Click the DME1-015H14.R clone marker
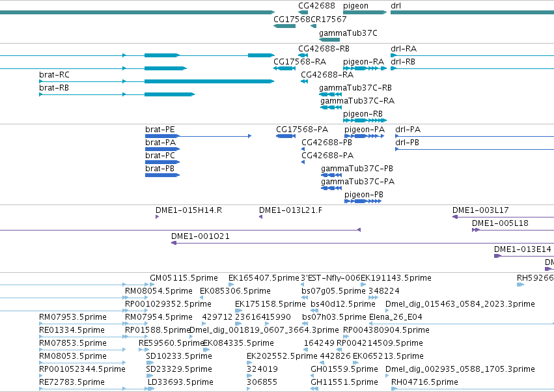The width and height of the screenshot is (554, 392). tap(158, 217)
